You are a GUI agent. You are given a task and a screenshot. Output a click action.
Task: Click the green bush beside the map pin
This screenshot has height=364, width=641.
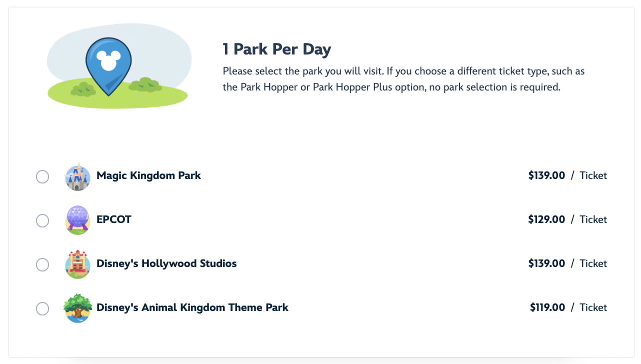click(145, 84)
